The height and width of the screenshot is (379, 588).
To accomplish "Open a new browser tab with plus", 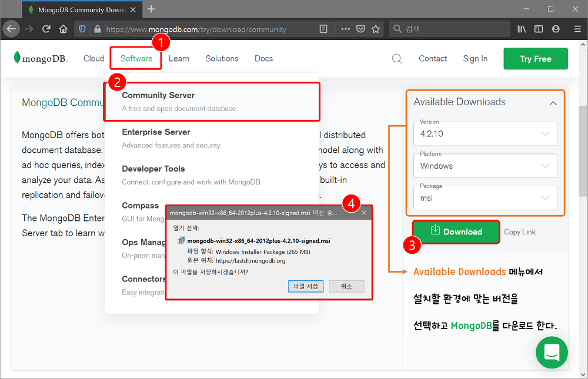I will click(x=151, y=9).
